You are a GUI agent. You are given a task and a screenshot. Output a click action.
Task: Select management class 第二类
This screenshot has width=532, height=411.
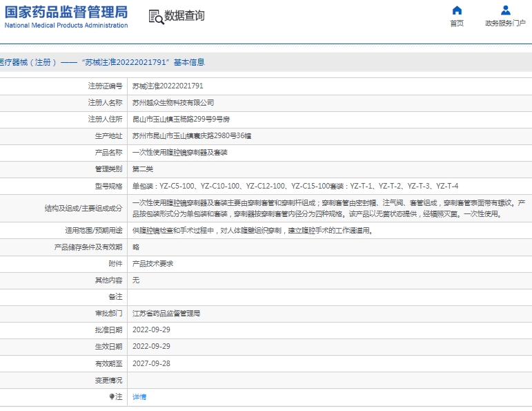pyautogui.click(x=143, y=169)
